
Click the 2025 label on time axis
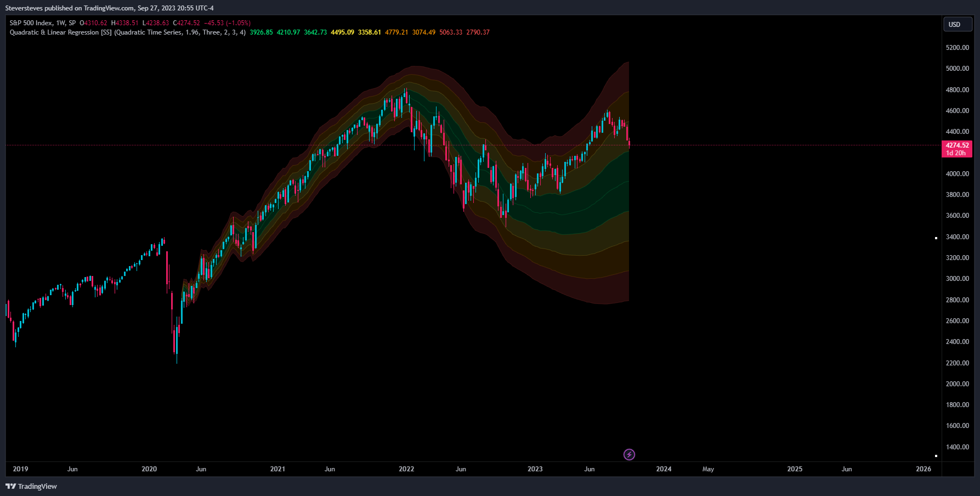tap(795, 469)
